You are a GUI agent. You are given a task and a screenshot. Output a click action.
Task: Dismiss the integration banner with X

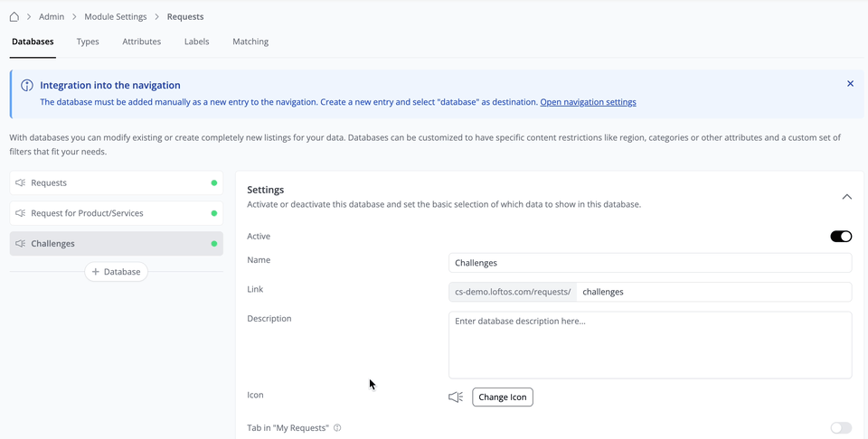[x=850, y=84]
